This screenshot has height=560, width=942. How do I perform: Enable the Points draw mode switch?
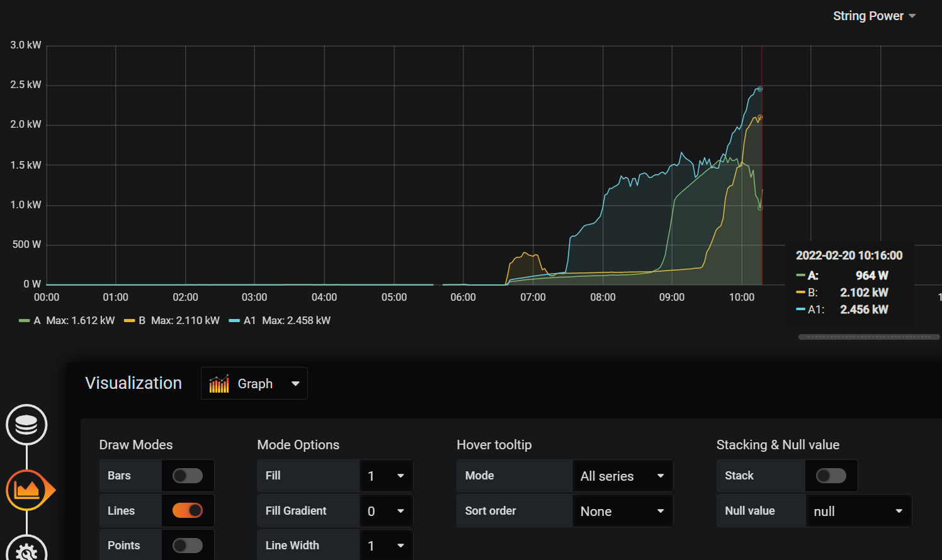point(188,545)
